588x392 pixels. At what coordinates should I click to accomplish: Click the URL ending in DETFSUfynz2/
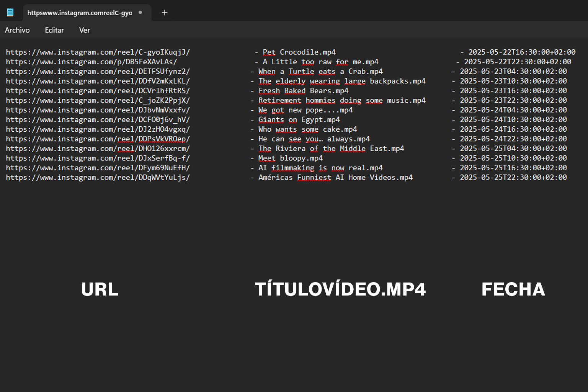coord(98,72)
